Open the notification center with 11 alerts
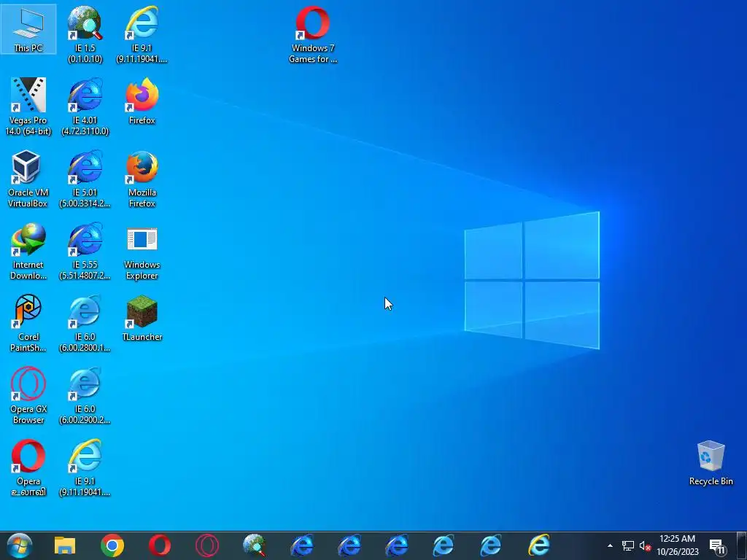The width and height of the screenshot is (747, 560). (x=717, y=547)
